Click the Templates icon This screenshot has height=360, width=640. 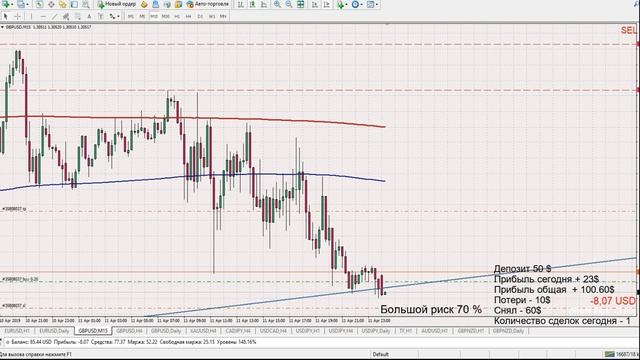[x=370, y=4]
